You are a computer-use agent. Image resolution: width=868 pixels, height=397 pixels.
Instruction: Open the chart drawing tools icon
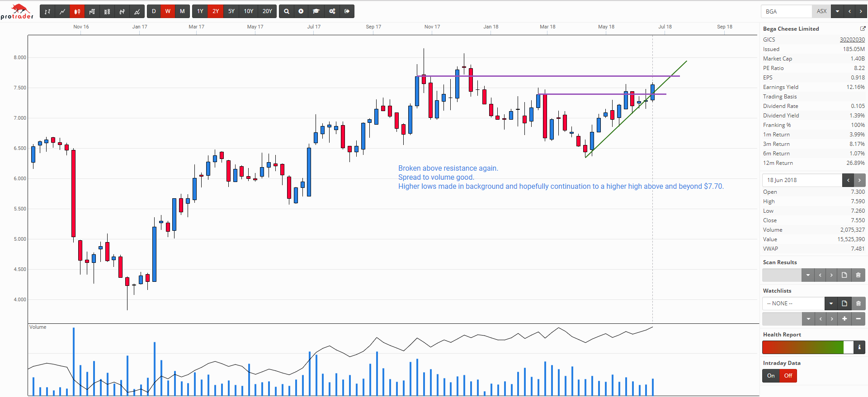(137, 11)
